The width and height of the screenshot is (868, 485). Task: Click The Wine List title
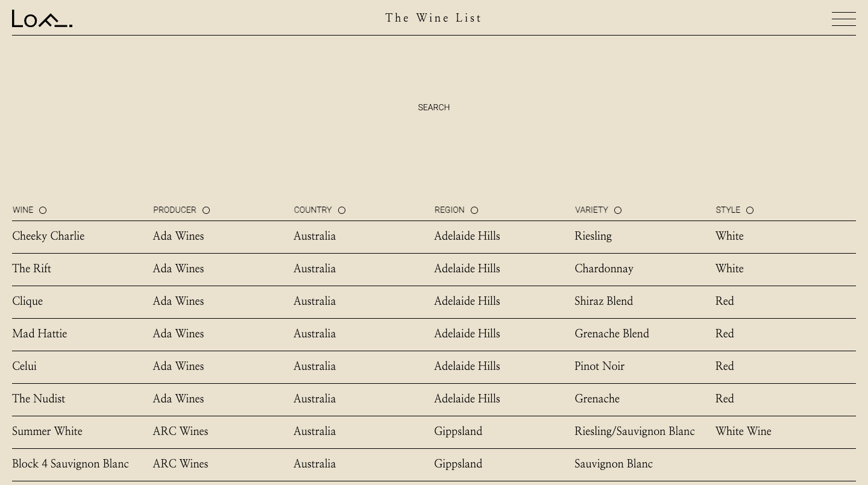pos(434,18)
